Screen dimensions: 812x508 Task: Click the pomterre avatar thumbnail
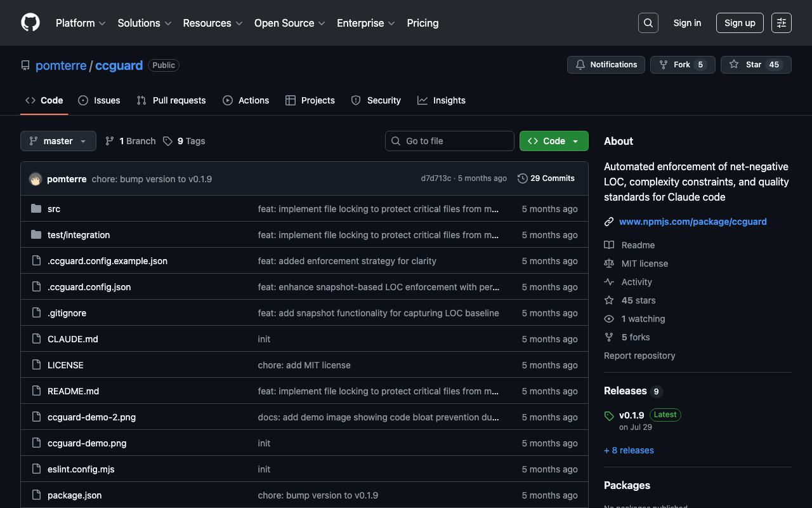coord(36,179)
